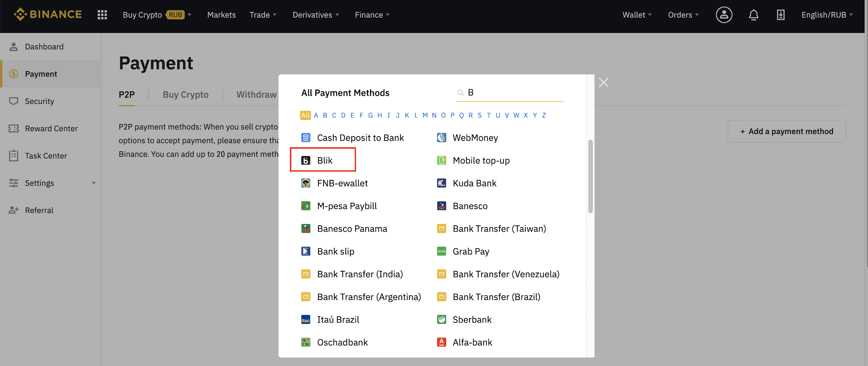This screenshot has height=366, width=868.
Task: Open the English/RUB language selector
Action: (x=827, y=15)
